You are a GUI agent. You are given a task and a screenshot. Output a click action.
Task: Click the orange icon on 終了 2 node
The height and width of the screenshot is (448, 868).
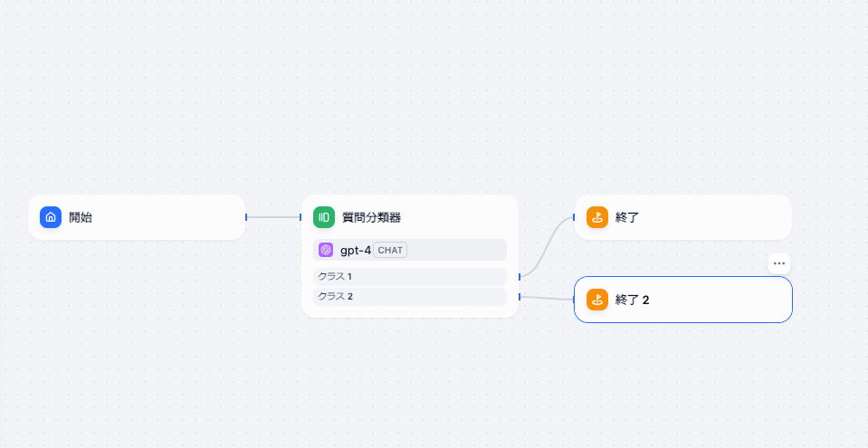(x=596, y=300)
